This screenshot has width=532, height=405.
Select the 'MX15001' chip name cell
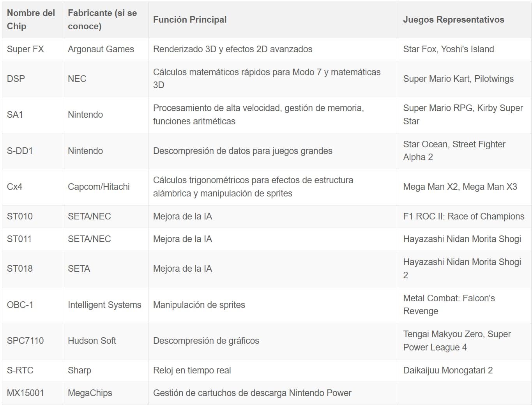pos(25,393)
